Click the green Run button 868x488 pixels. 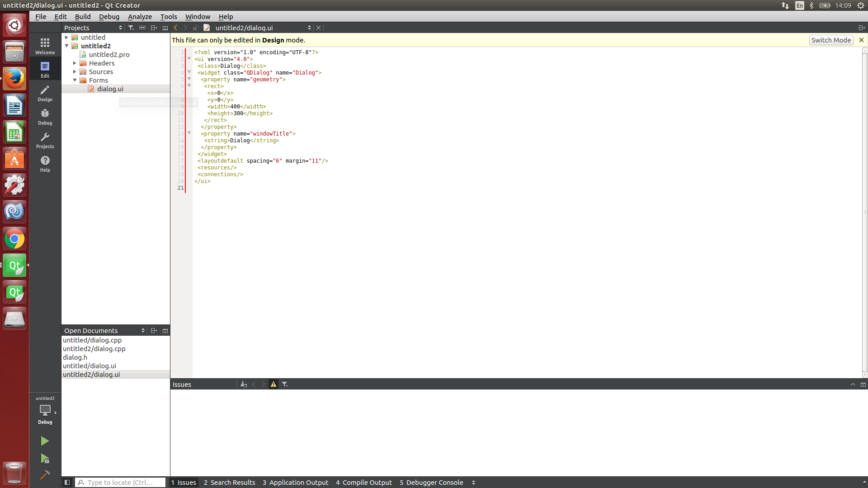45,441
